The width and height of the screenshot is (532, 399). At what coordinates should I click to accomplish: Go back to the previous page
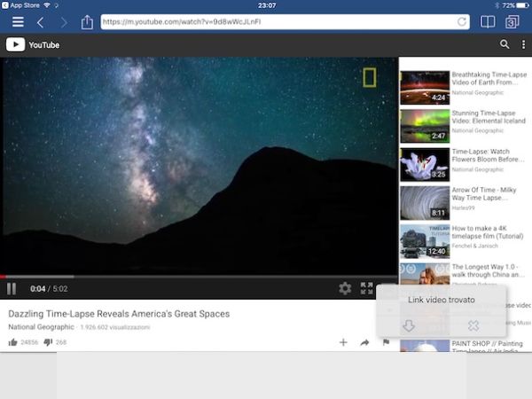[41, 21]
